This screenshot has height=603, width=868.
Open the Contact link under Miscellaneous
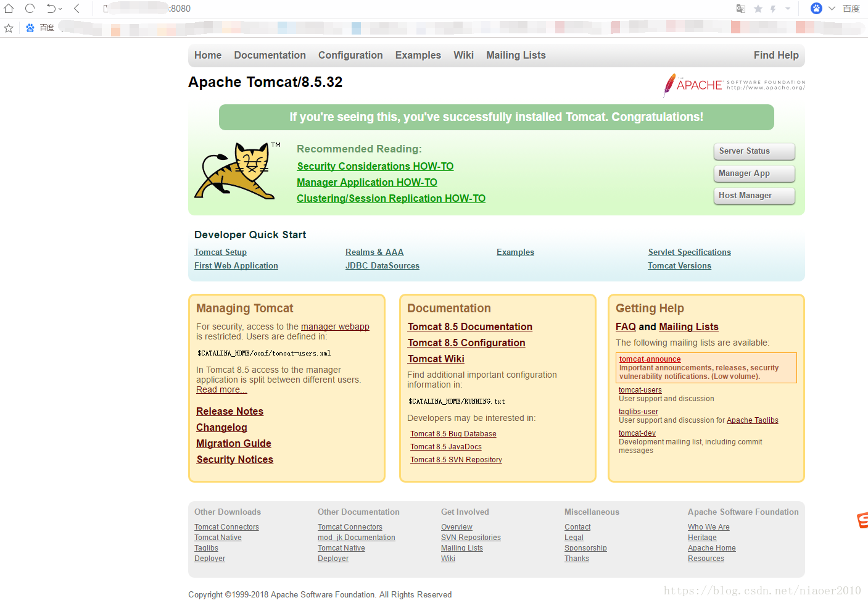coord(577,527)
